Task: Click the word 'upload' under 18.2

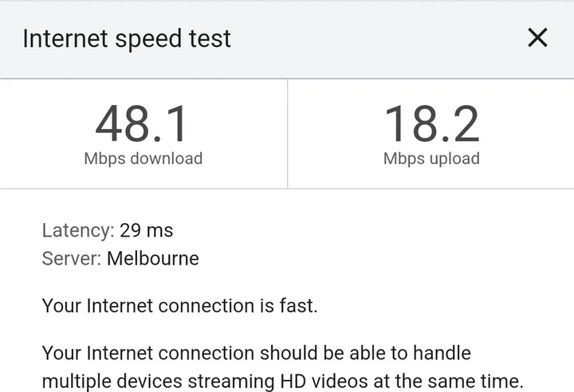Action: click(x=453, y=159)
